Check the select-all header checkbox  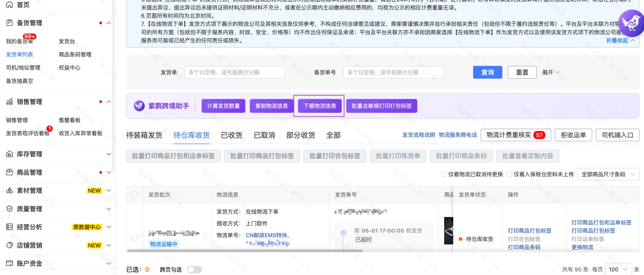[x=135, y=194]
